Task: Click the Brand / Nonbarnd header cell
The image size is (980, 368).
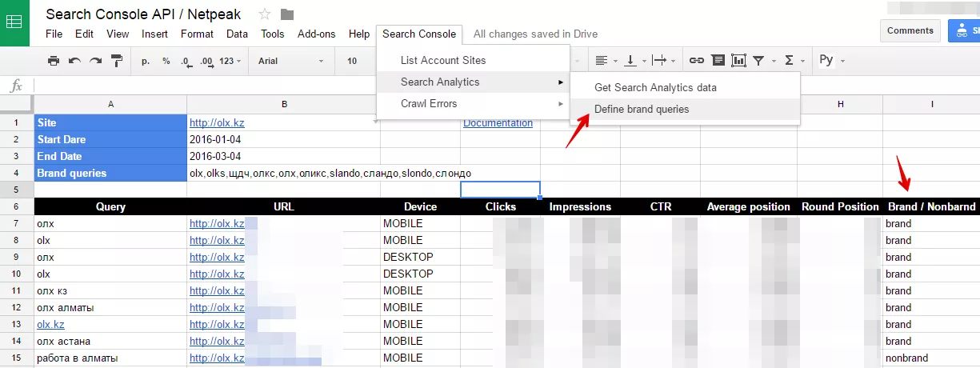Action: 931,206
